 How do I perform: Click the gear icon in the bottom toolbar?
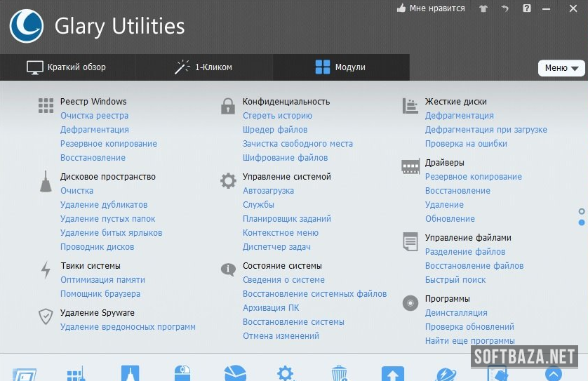[x=284, y=373]
